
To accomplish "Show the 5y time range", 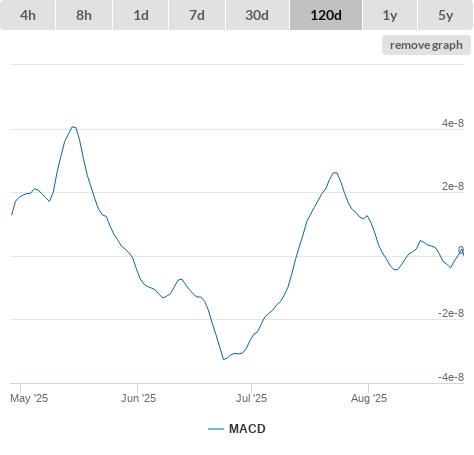I will click(446, 15).
